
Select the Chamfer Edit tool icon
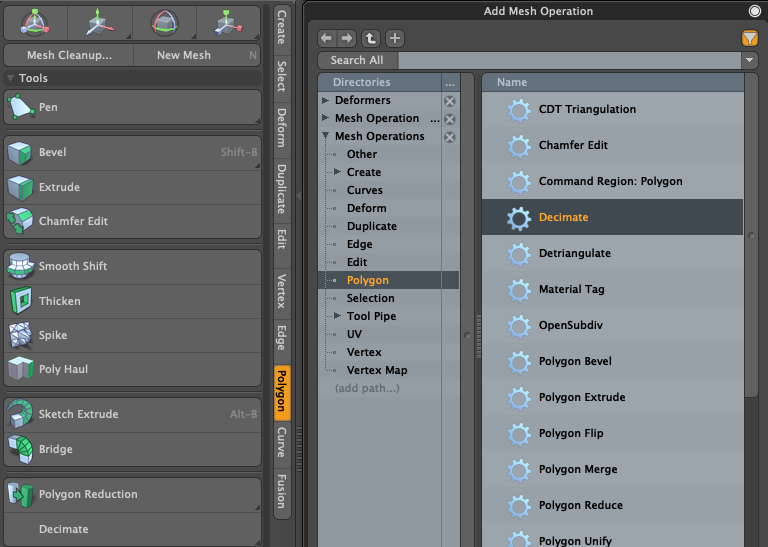coord(20,221)
